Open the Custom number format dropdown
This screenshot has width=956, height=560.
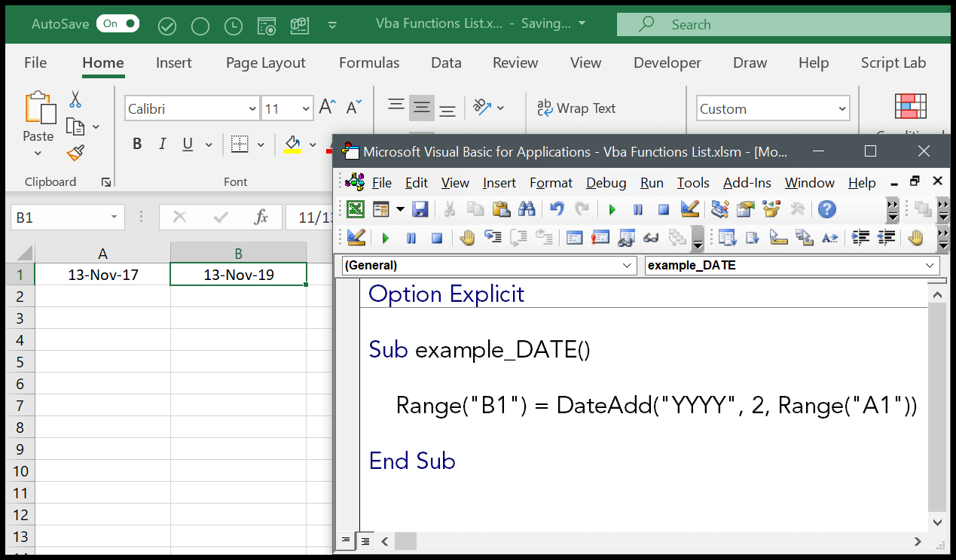click(844, 108)
